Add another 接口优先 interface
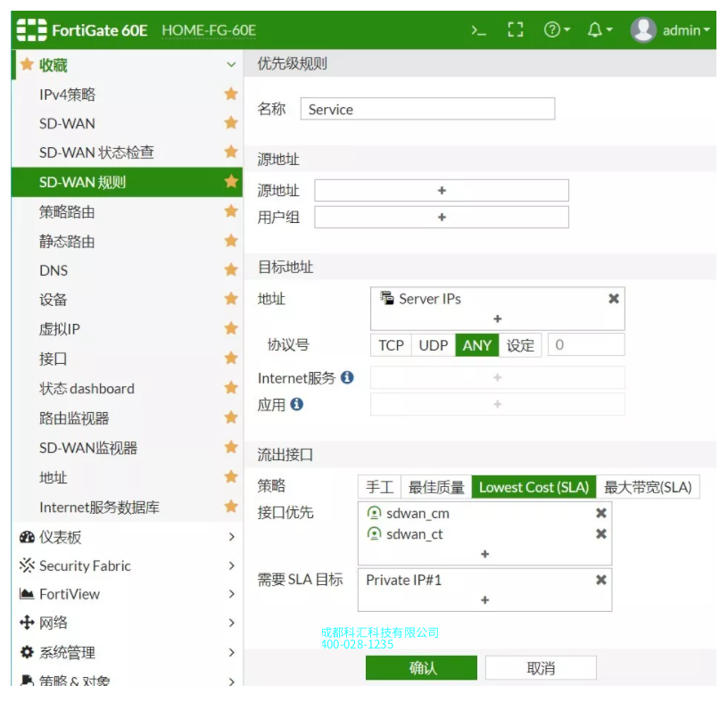This screenshot has height=702, width=728. click(x=484, y=554)
